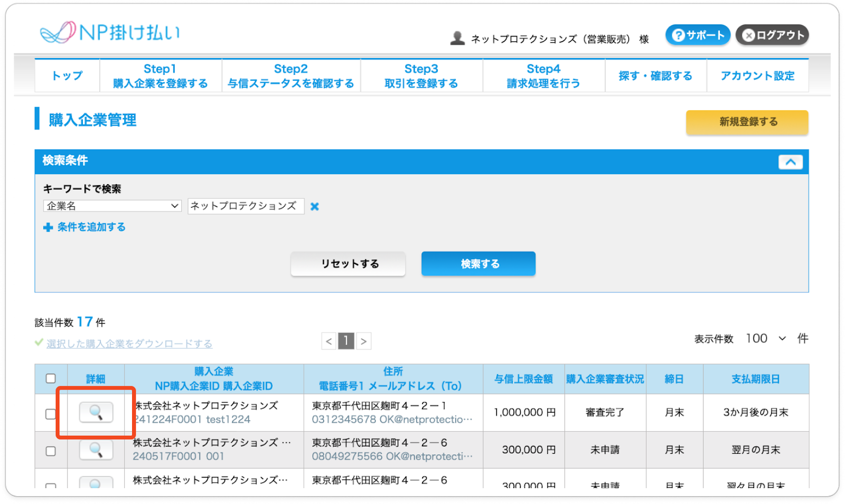This screenshot has width=845, height=504.
Task: Click ID text 240517F0001 001
Action: coord(179,457)
